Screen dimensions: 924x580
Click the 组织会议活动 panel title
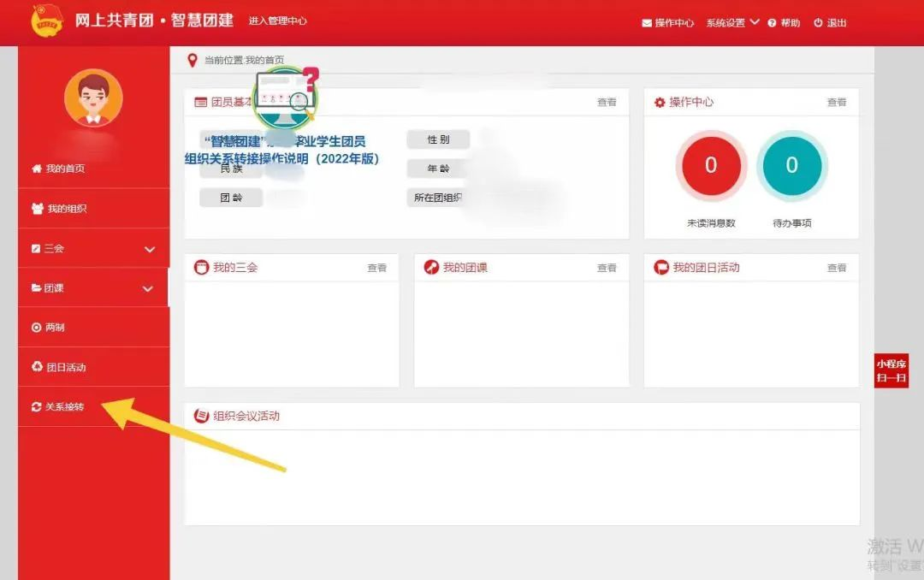coord(246,416)
